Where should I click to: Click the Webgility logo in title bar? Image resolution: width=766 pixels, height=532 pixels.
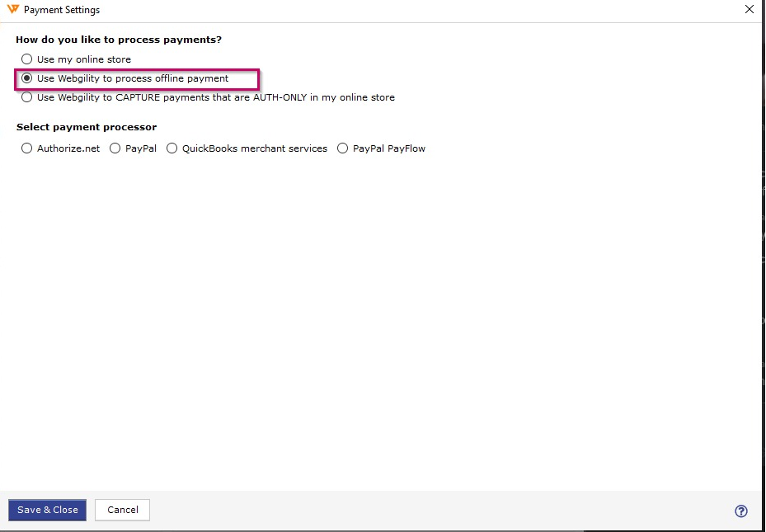pos(12,9)
